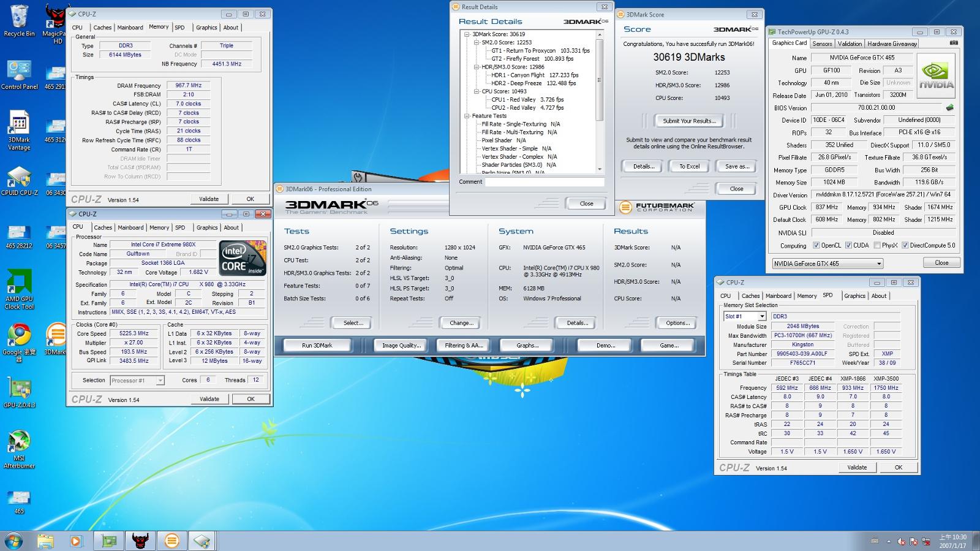Select HDR2 - Deep Freeze result row
980x551 pixels.
(x=533, y=83)
